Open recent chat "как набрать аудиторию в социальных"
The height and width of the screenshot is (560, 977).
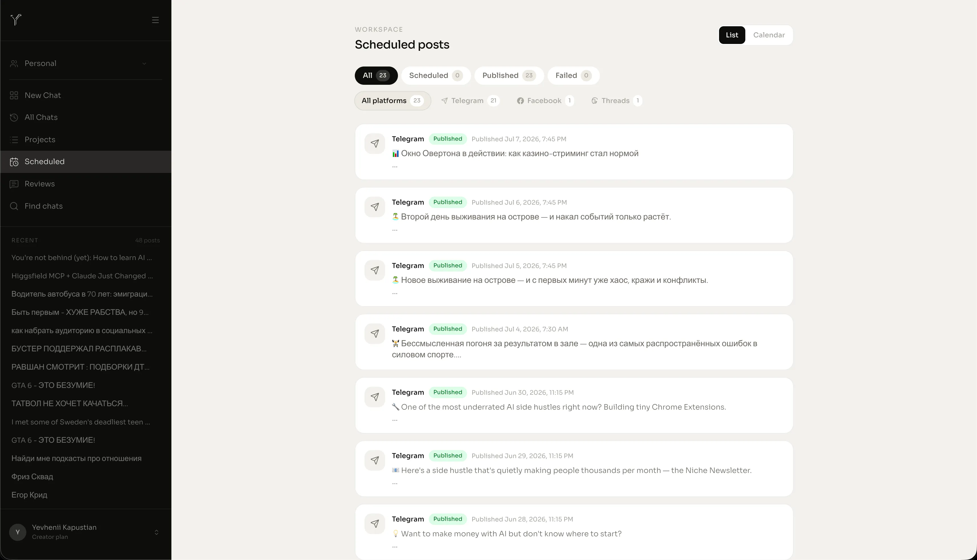point(82,331)
